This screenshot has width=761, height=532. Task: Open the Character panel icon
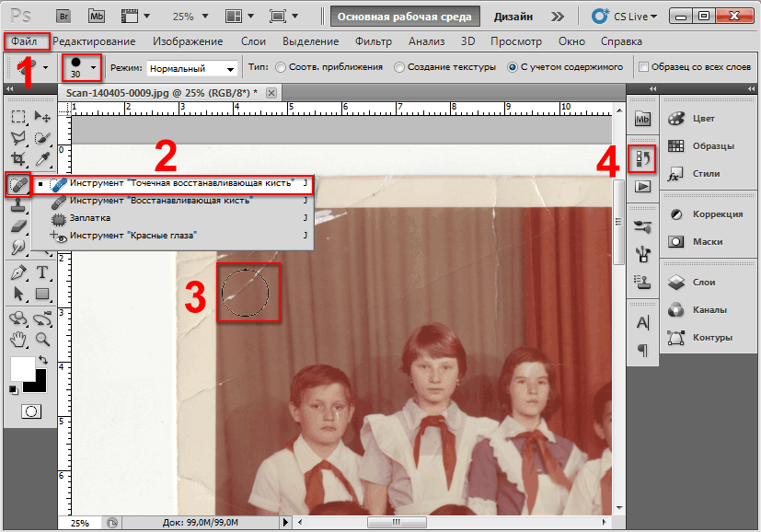[642, 322]
